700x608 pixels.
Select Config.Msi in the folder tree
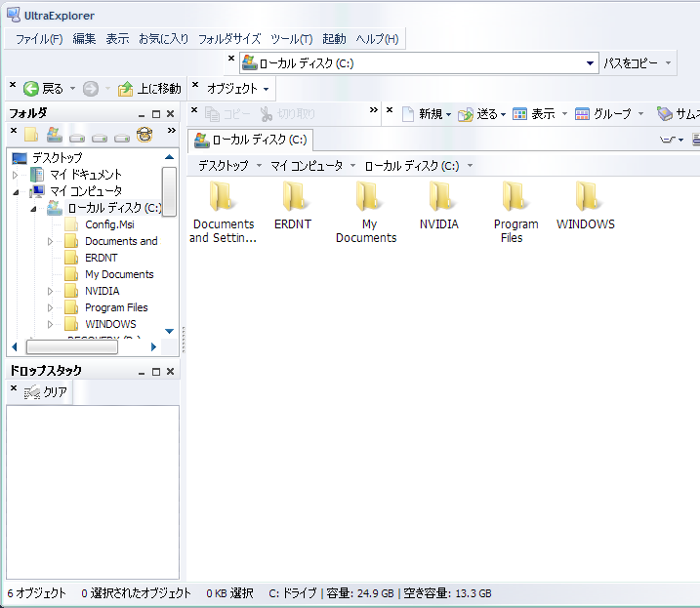[109, 224]
